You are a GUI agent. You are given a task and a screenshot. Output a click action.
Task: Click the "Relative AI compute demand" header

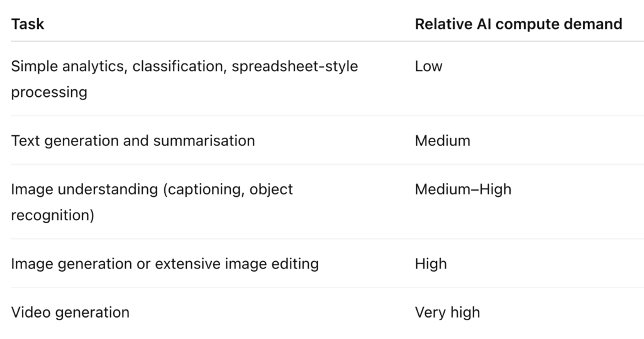[518, 24]
